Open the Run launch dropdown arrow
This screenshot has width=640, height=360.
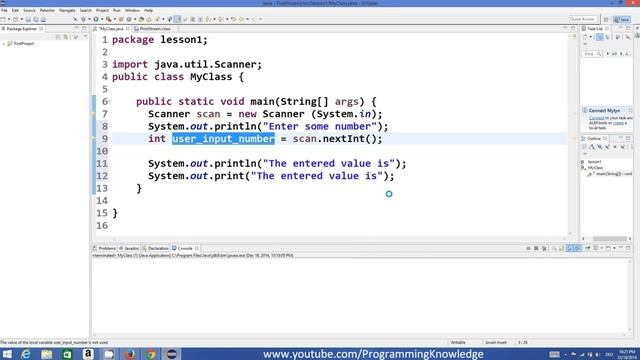[x=102, y=19]
